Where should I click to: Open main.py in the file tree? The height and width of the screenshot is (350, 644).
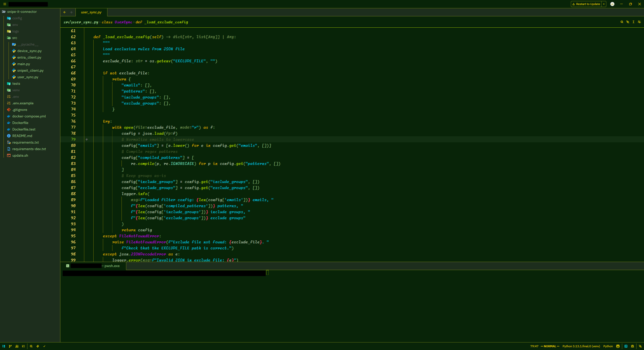[24, 64]
